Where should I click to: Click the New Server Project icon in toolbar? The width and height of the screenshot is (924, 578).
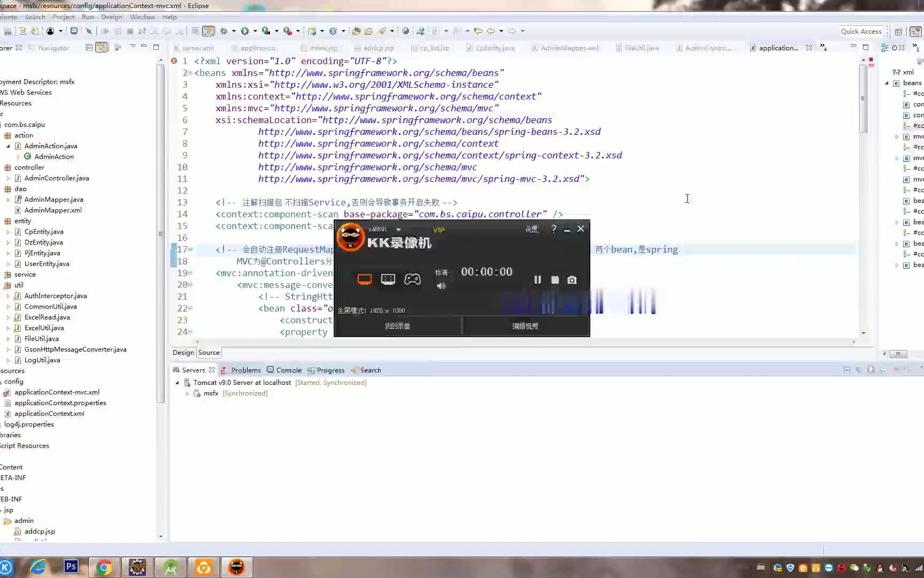(x=312, y=31)
